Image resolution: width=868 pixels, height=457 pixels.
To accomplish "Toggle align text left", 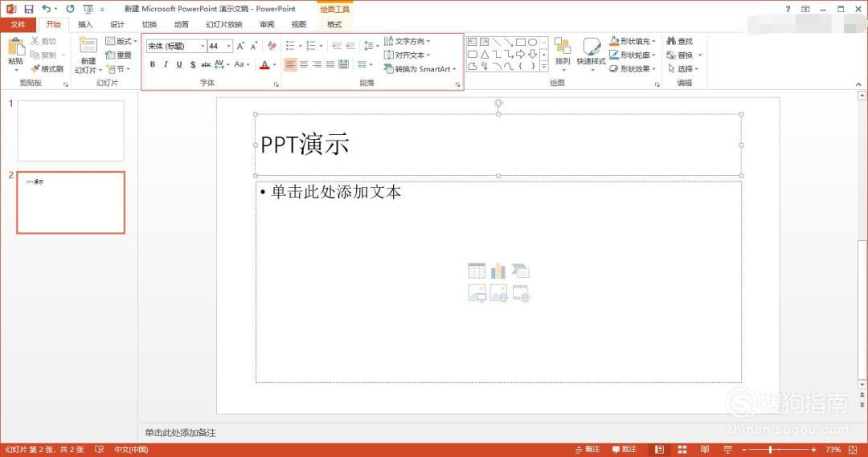I will click(290, 65).
